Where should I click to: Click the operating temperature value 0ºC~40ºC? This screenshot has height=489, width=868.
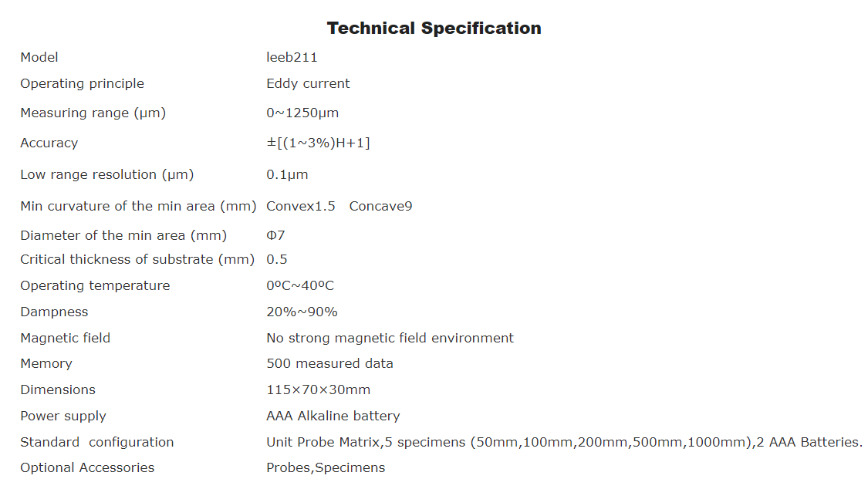[300, 285]
